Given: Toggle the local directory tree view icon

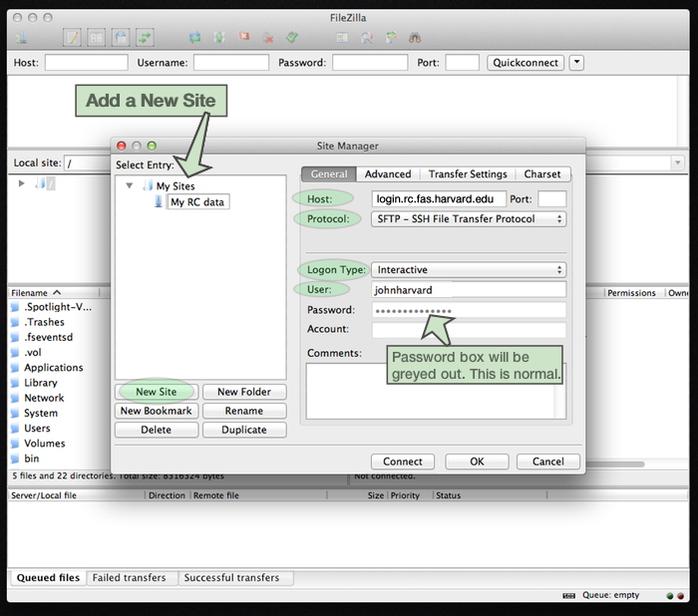Looking at the screenshot, I should point(96,38).
